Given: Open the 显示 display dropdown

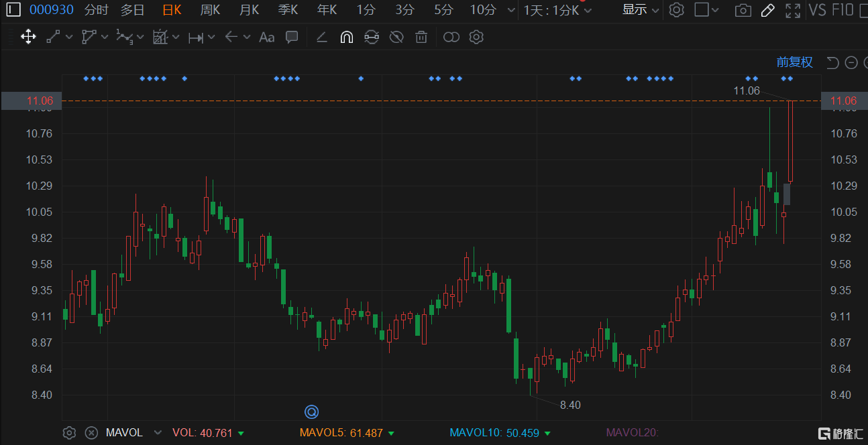Looking at the screenshot, I should 640,10.
